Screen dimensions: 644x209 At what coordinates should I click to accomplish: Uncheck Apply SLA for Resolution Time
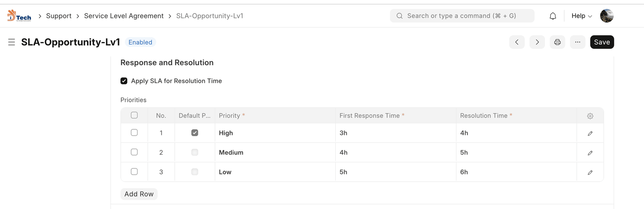tap(124, 81)
